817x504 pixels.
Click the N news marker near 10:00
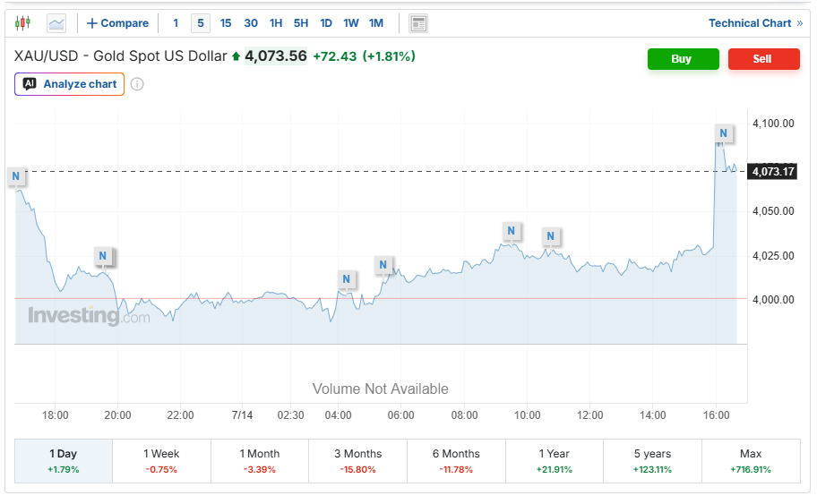tap(512, 231)
